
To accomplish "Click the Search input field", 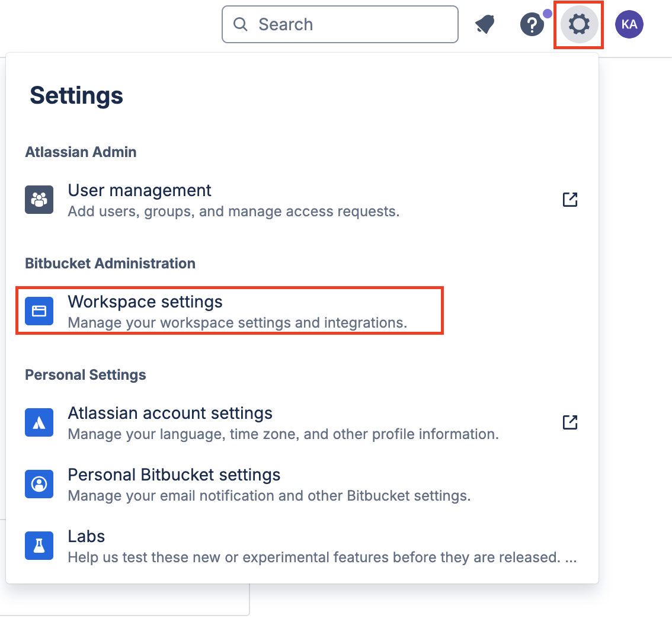I will (x=340, y=24).
